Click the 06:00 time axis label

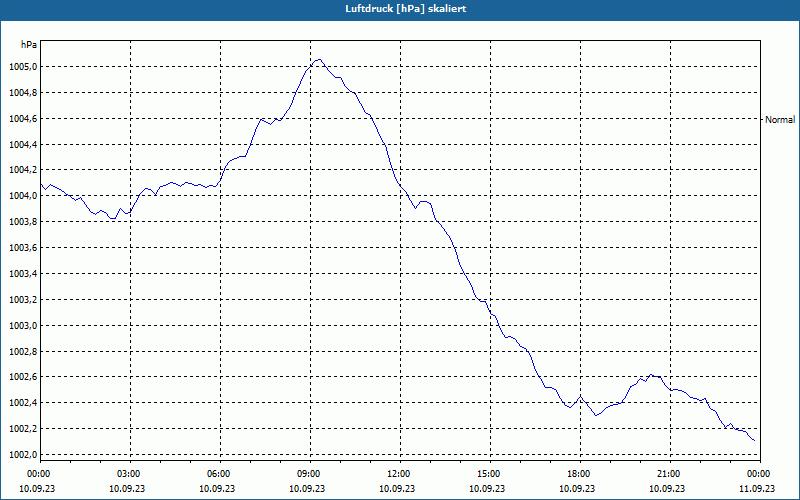pyautogui.click(x=218, y=474)
